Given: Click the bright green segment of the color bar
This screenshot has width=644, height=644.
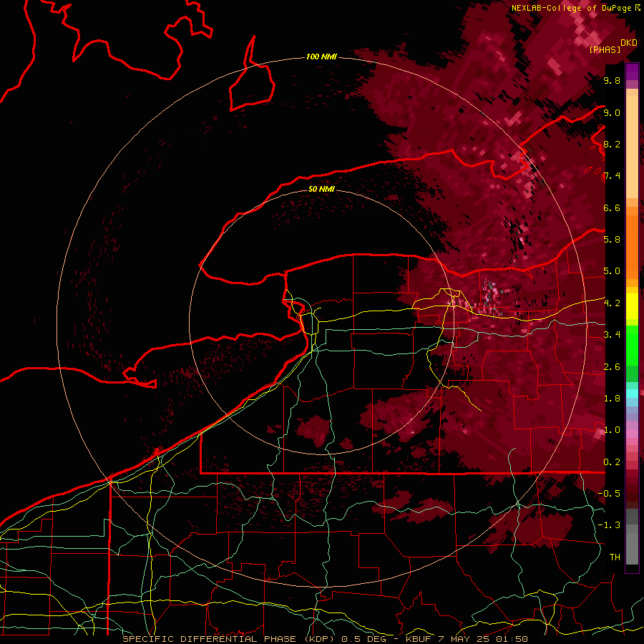Looking at the screenshot, I should [632, 345].
